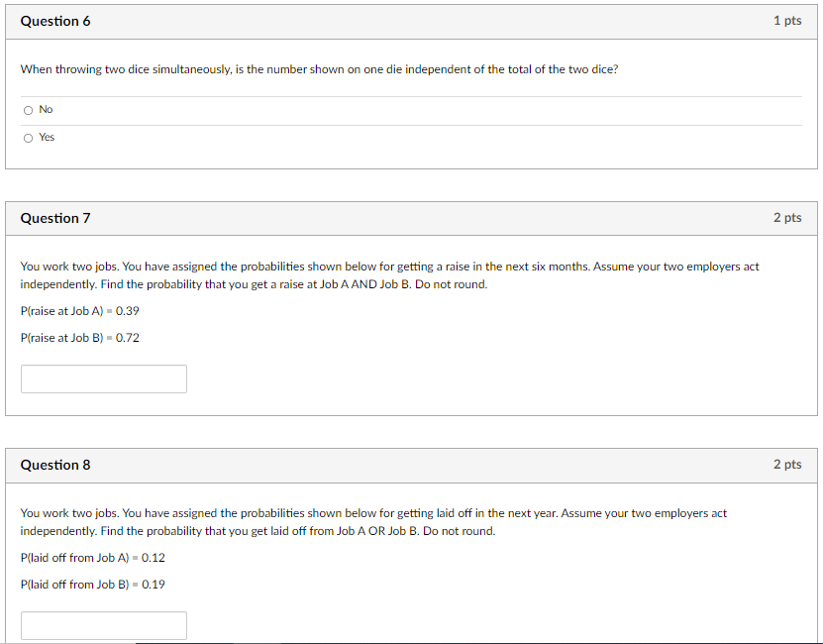The height and width of the screenshot is (644, 823).
Task: Focus the Question 8 answer input box
Action: coord(104,625)
